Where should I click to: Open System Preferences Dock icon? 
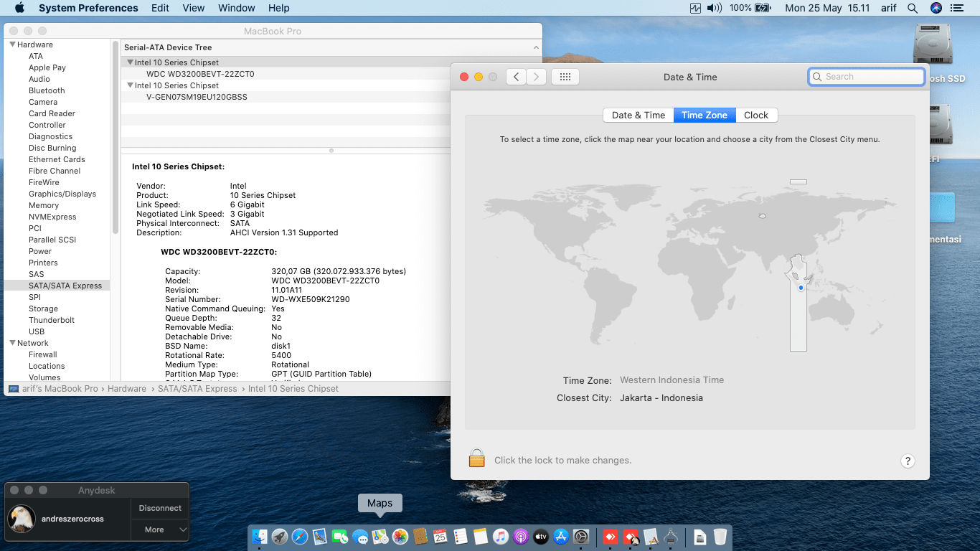point(581,537)
